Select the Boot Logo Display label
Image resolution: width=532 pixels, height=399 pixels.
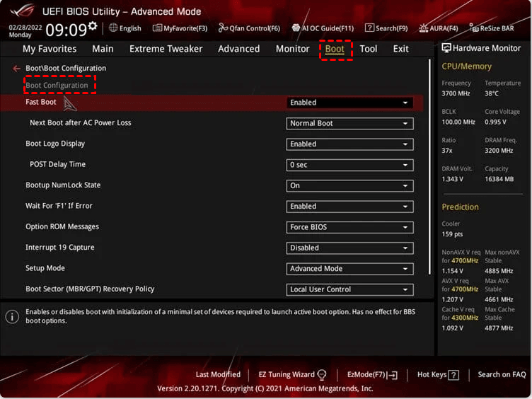pos(55,144)
